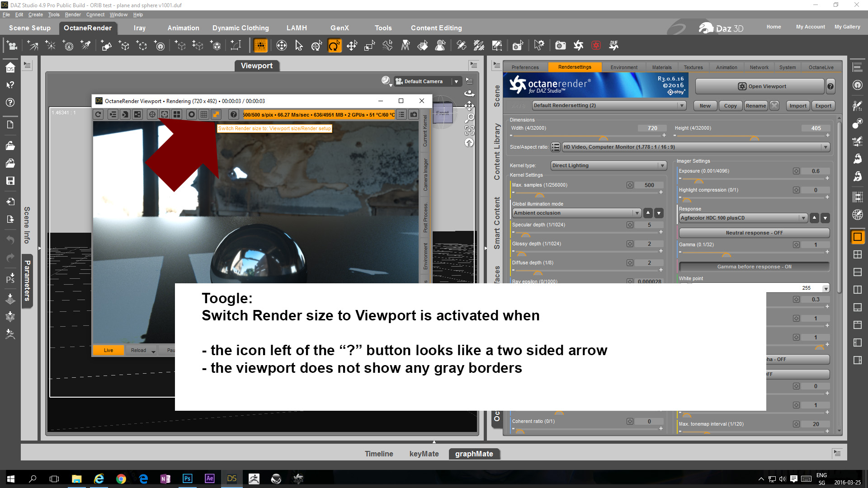
Task: Click the restart render circular arrow icon
Action: pos(98,115)
